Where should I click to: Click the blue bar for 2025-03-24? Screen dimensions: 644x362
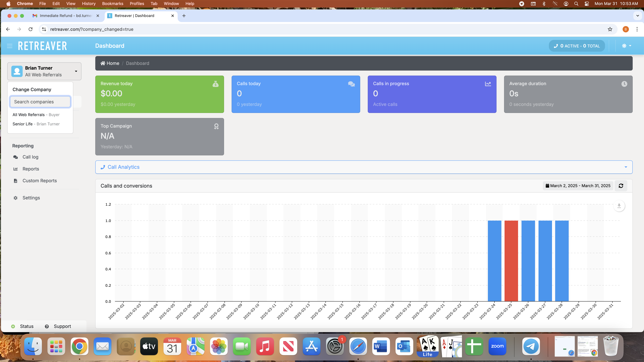[x=494, y=261]
